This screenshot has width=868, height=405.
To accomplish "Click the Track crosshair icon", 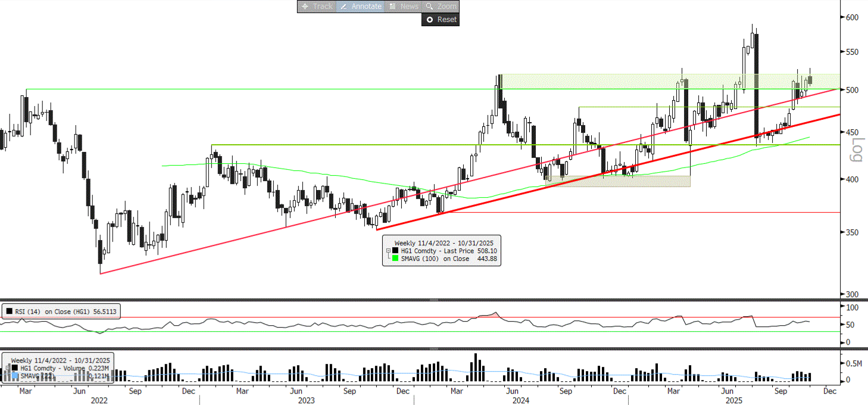I will (x=305, y=7).
